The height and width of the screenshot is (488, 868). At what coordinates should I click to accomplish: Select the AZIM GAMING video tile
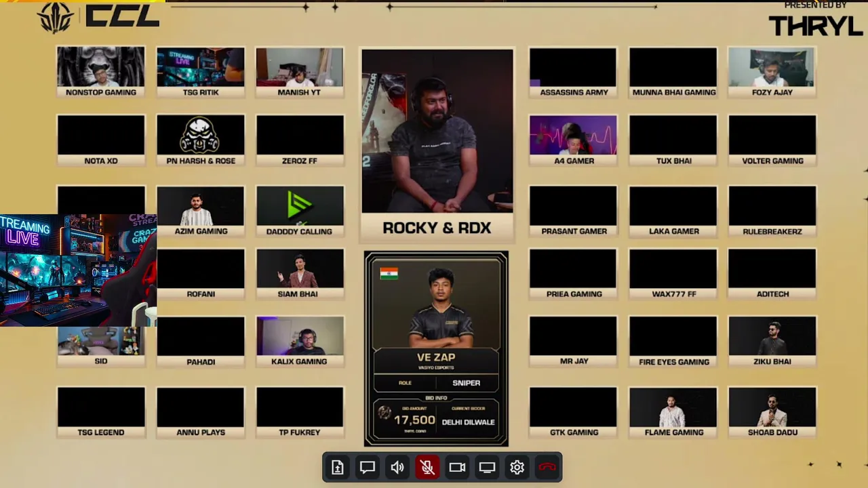pyautogui.click(x=201, y=211)
